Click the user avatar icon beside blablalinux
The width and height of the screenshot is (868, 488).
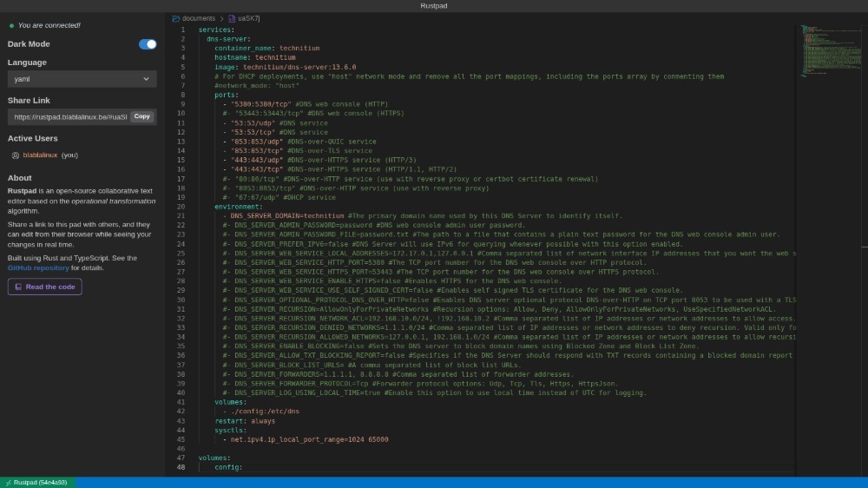coord(16,155)
